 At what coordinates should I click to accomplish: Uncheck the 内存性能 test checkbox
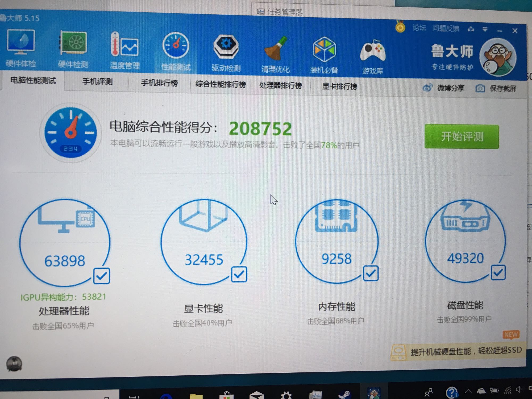[x=371, y=273]
